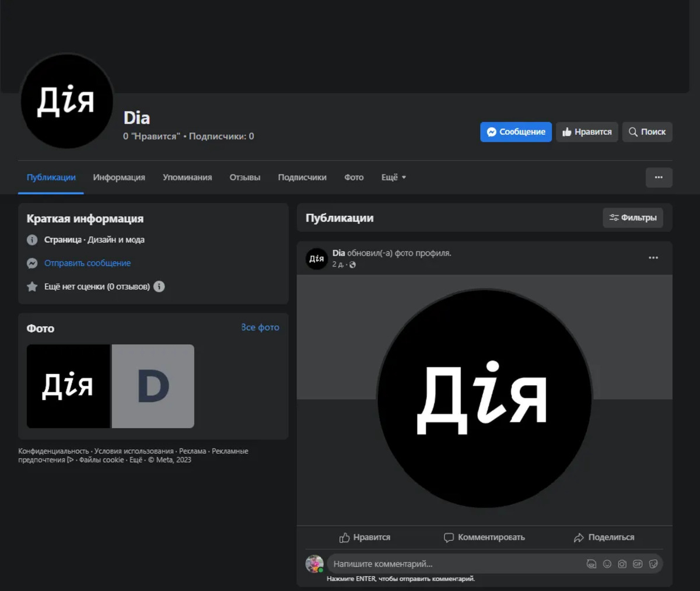The width and height of the screenshot is (700, 591).
Task: Click the info icon beside Страница
Action: 32,240
